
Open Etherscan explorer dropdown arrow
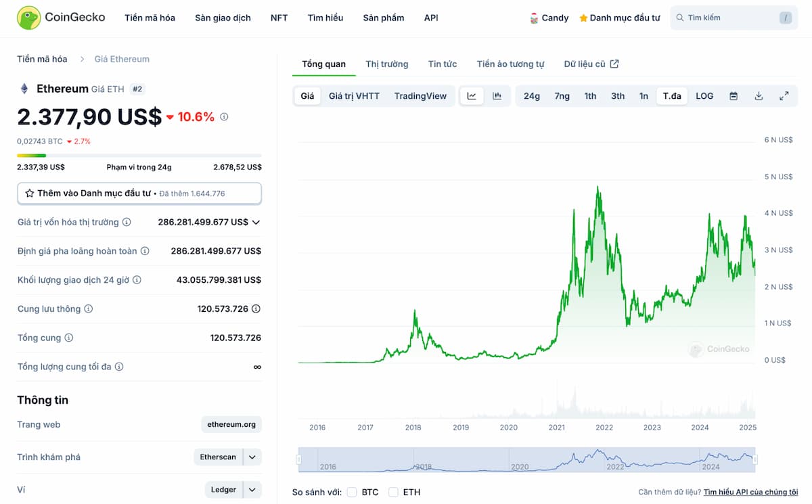(x=252, y=457)
